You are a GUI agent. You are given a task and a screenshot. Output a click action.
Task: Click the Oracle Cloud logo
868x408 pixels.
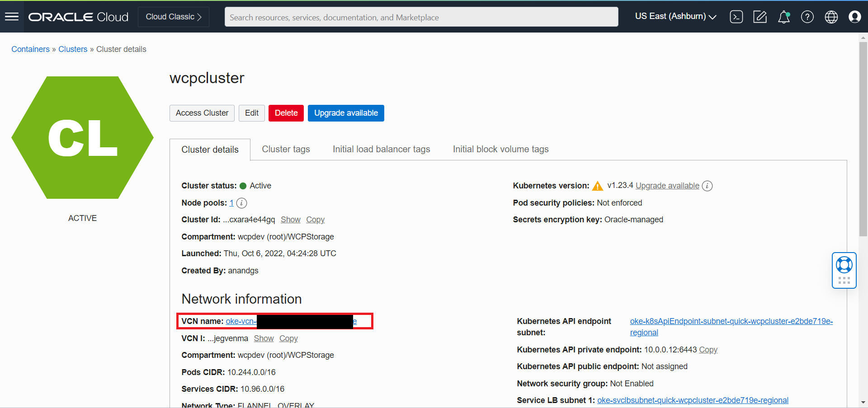point(79,17)
